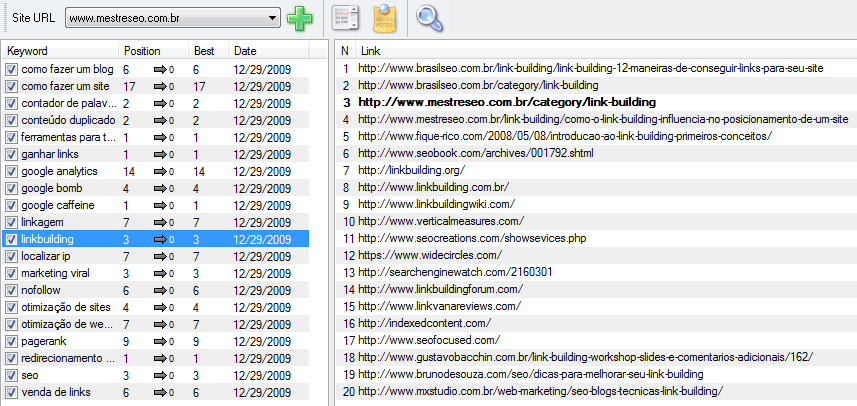
Task: Sort by the Position column header
Action: pos(152,50)
